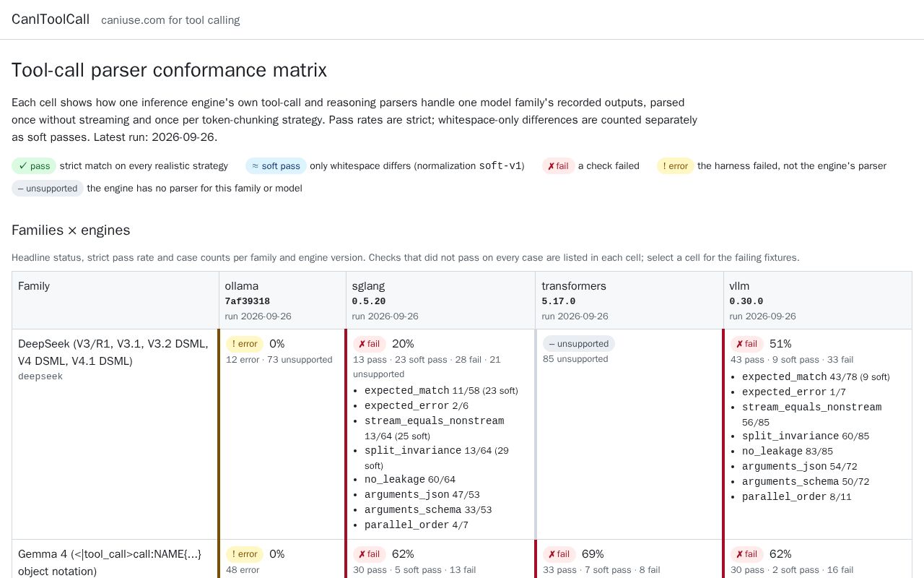Select the fail badge next to 20%
The image size is (924, 578).
370,344
